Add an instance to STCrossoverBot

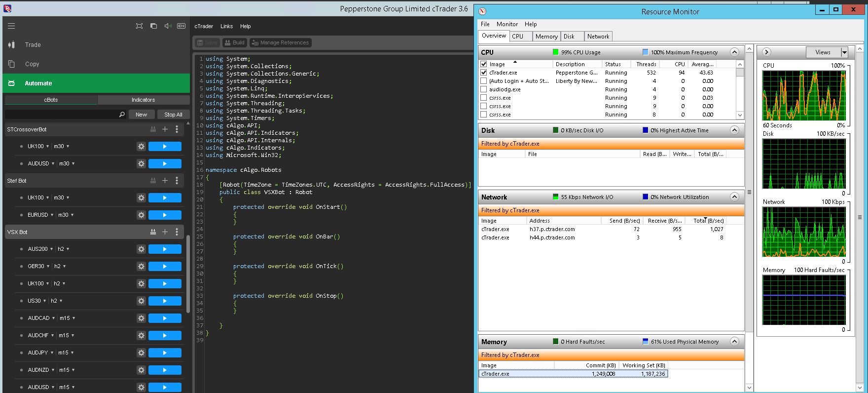coord(165,129)
